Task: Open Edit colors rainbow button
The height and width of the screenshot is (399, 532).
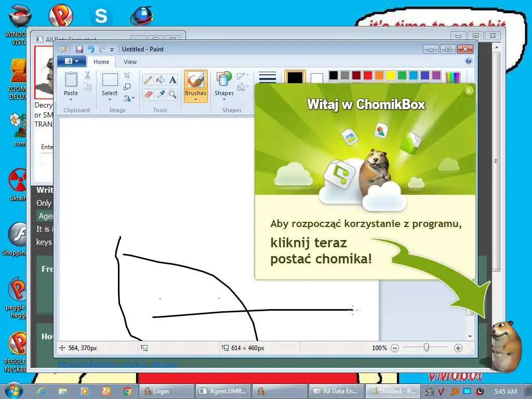Action: coord(453,77)
